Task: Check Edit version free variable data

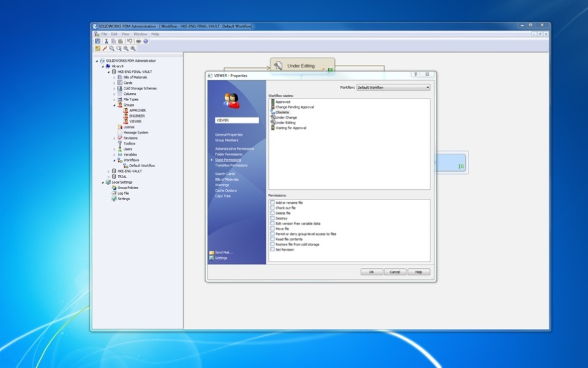Action: [x=273, y=223]
